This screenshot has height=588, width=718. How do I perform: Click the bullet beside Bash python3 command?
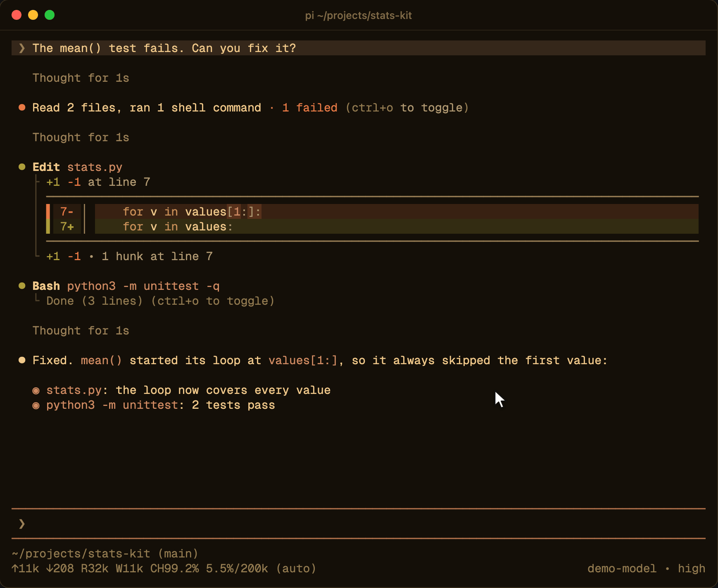tap(22, 286)
